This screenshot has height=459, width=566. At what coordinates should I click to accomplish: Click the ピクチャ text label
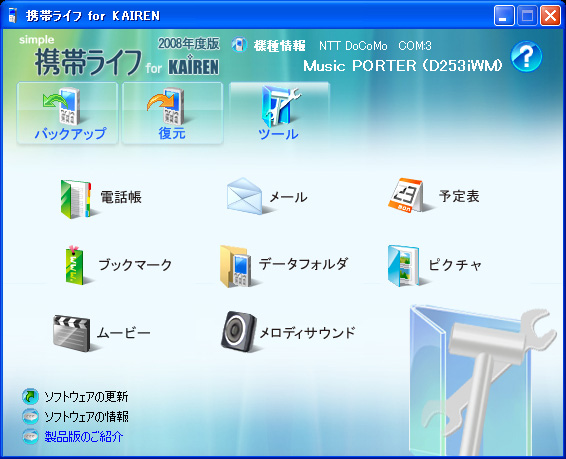coord(455,265)
